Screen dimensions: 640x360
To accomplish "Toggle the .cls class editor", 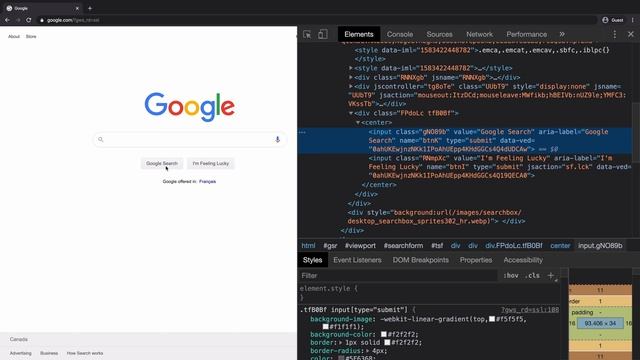I will pyautogui.click(x=532, y=276).
